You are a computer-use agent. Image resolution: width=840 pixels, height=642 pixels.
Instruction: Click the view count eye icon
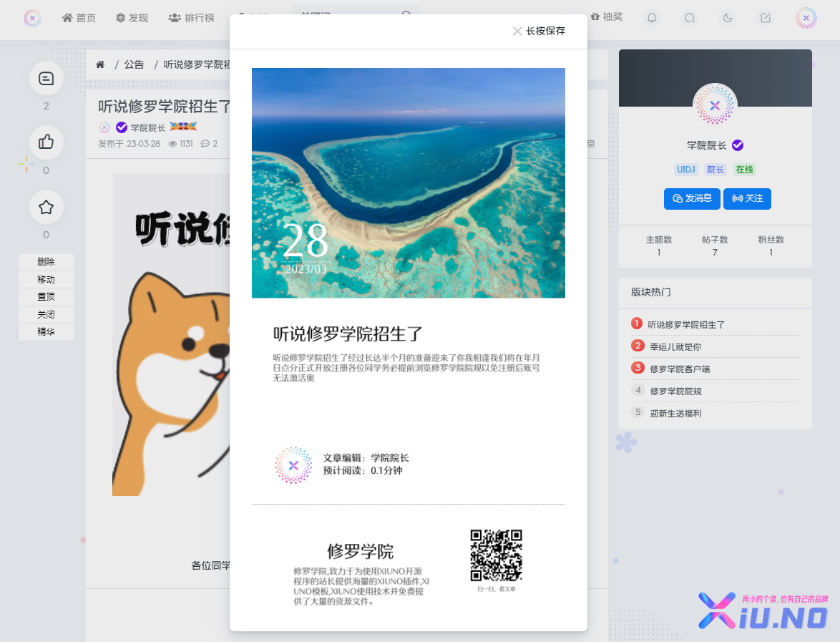pos(172,144)
